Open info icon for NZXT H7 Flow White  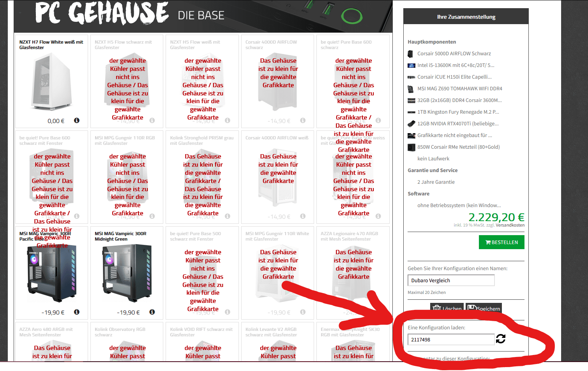pos(77,120)
